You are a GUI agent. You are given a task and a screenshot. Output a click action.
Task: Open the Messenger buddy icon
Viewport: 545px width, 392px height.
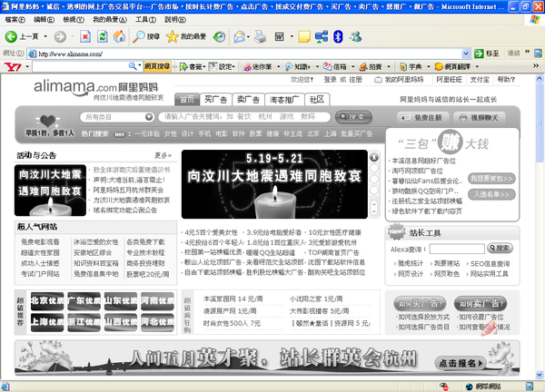point(356,36)
